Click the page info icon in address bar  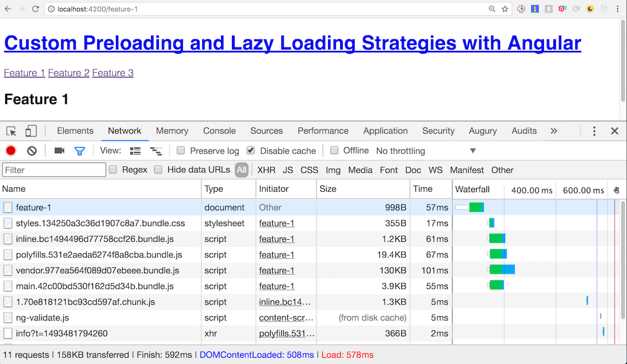[x=52, y=9]
